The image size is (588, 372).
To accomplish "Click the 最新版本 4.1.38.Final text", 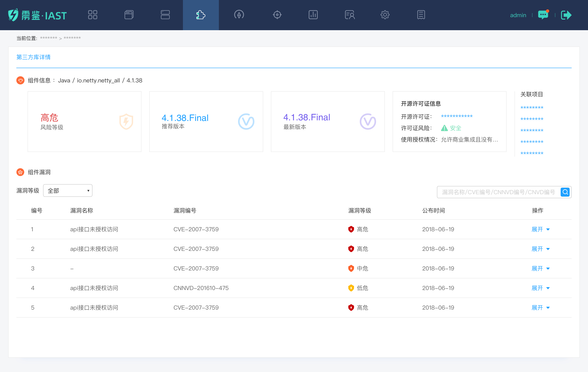I will coord(307,117).
